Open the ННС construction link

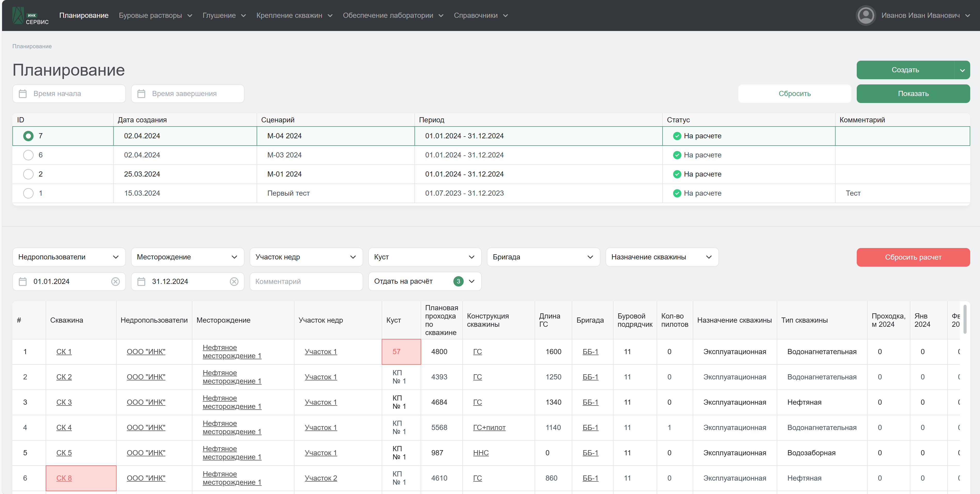click(481, 453)
